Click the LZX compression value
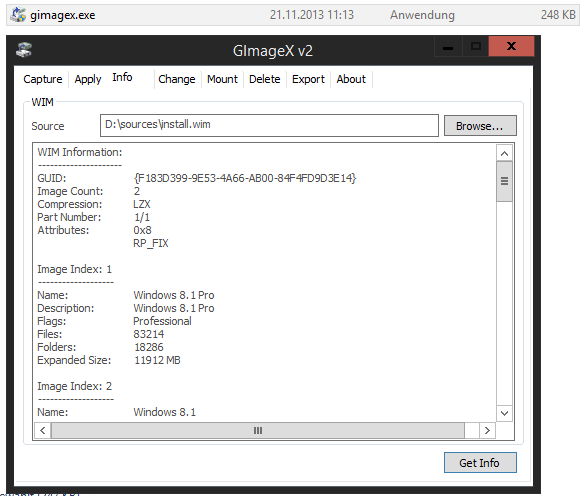Screen dimensions: 585x496 142,204
